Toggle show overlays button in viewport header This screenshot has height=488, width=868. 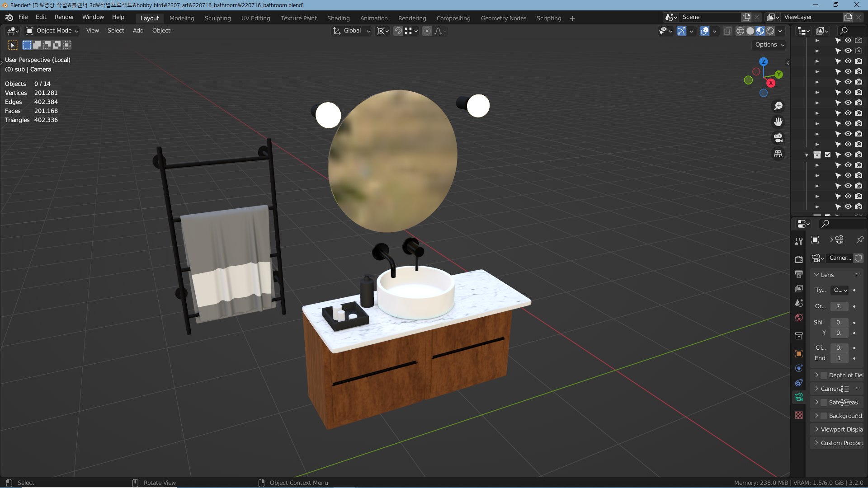coord(704,31)
